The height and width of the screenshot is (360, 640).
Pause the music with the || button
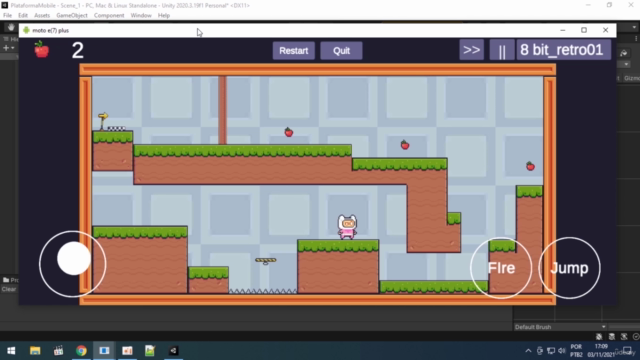click(502, 50)
